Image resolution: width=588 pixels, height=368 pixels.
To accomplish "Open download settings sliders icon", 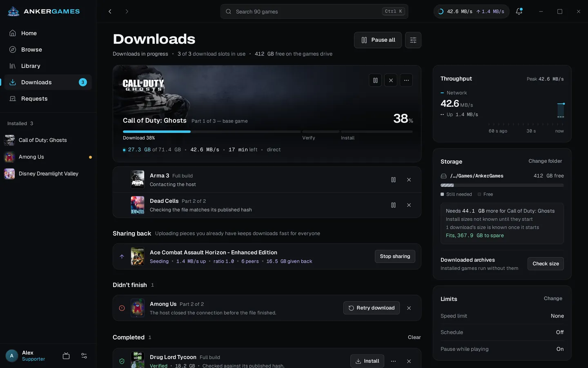I will pyautogui.click(x=413, y=40).
